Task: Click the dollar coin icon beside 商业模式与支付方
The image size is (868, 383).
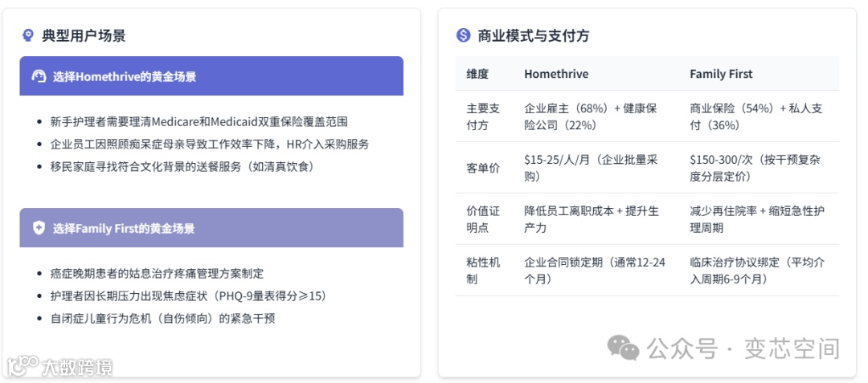Action: pyautogui.click(x=463, y=35)
